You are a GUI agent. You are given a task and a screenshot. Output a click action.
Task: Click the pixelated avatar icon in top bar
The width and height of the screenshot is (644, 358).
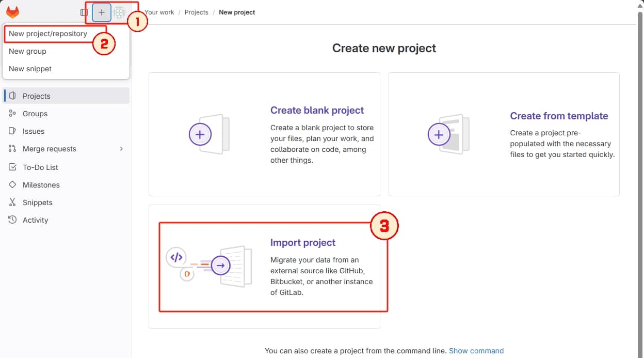[119, 12]
